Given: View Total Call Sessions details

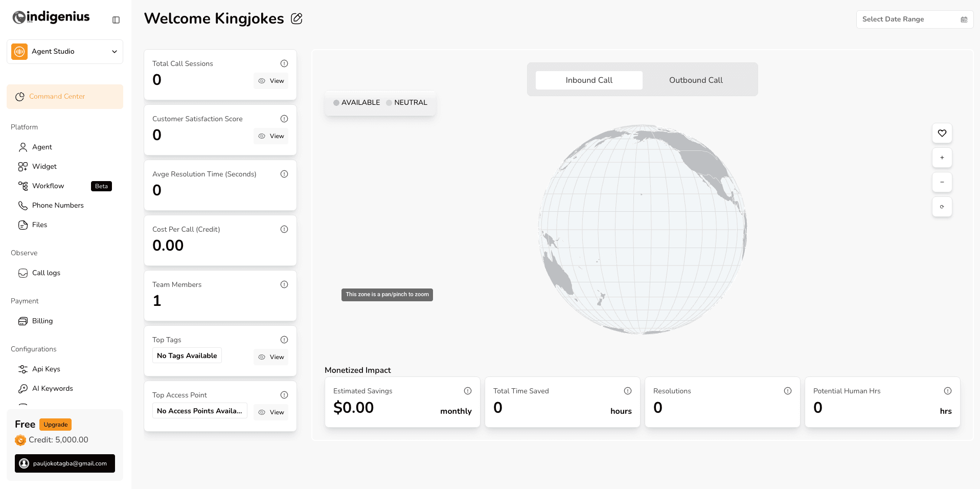Looking at the screenshot, I should [271, 81].
